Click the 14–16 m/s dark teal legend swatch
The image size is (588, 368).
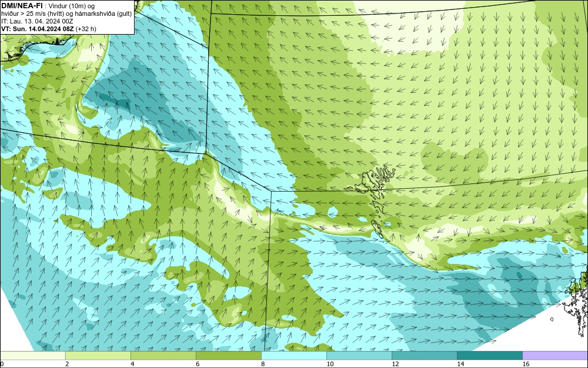[489, 355]
